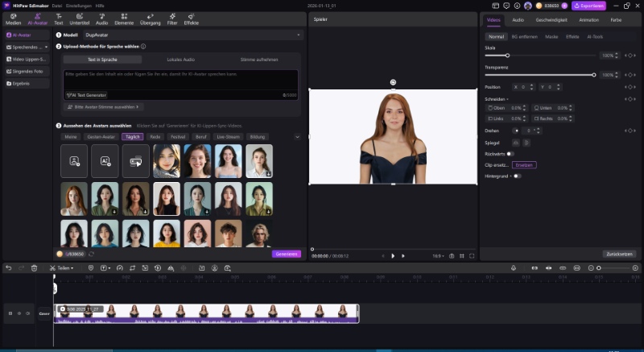Click the Zurücksetzen button
The height and width of the screenshot is (352, 644).
[619, 255]
